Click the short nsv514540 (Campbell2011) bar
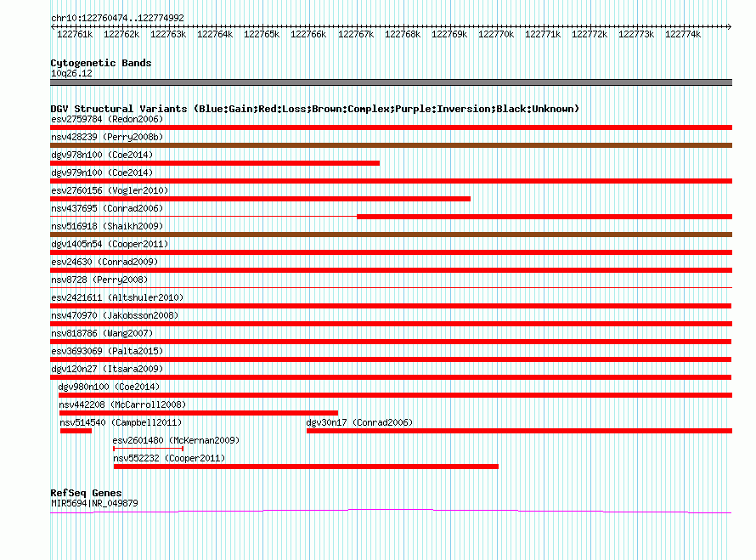Viewport: 756px width, 560px height. point(76,431)
